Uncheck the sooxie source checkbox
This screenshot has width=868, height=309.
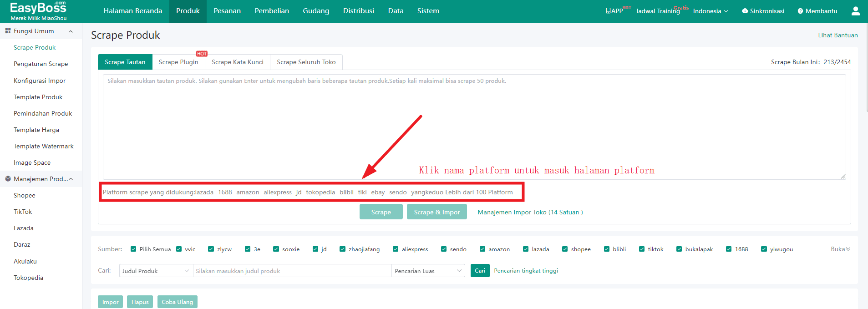point(276,249)
